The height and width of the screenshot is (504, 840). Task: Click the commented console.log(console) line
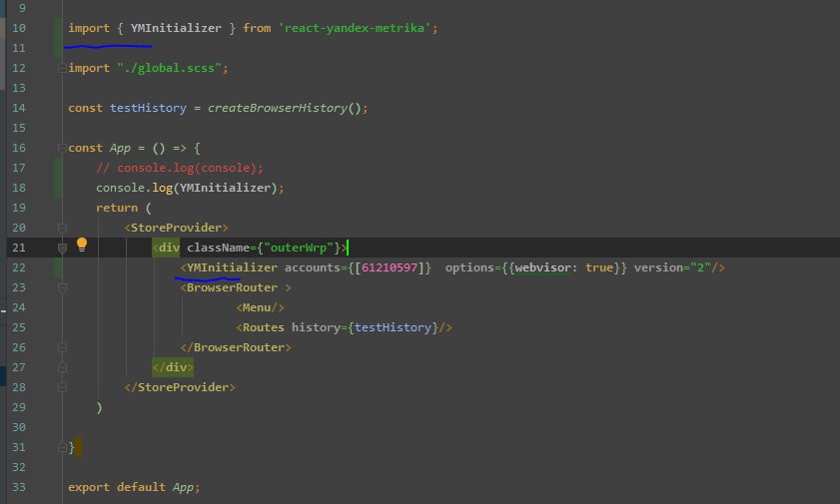coord(180,168)
